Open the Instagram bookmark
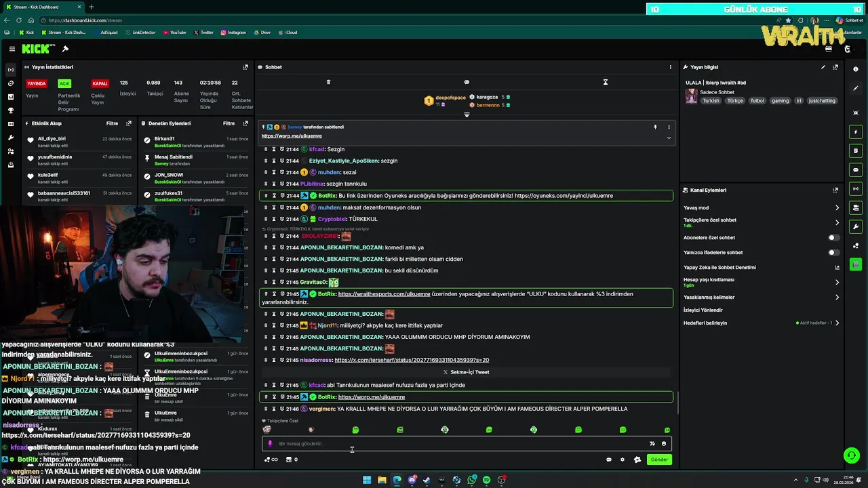 point(233,33)
